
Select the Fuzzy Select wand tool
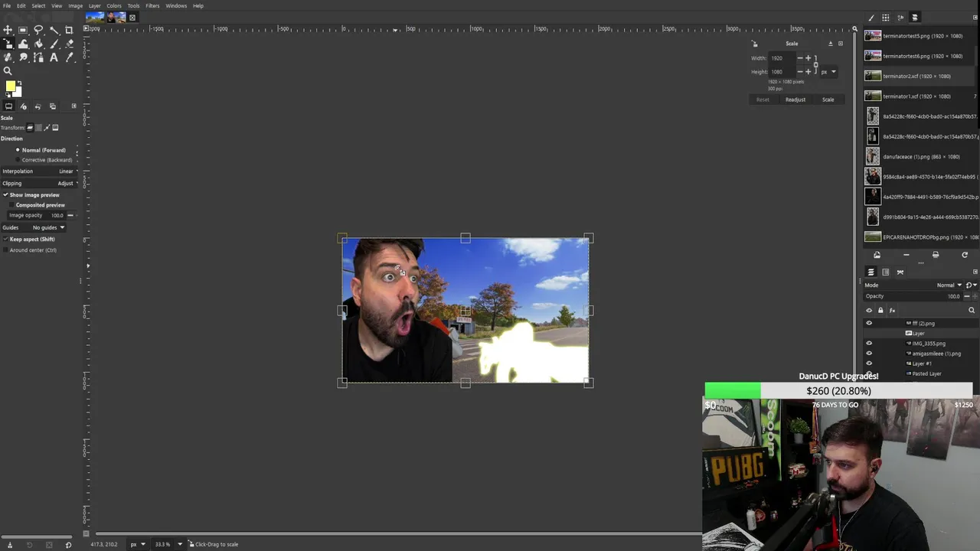click(54, 30)
